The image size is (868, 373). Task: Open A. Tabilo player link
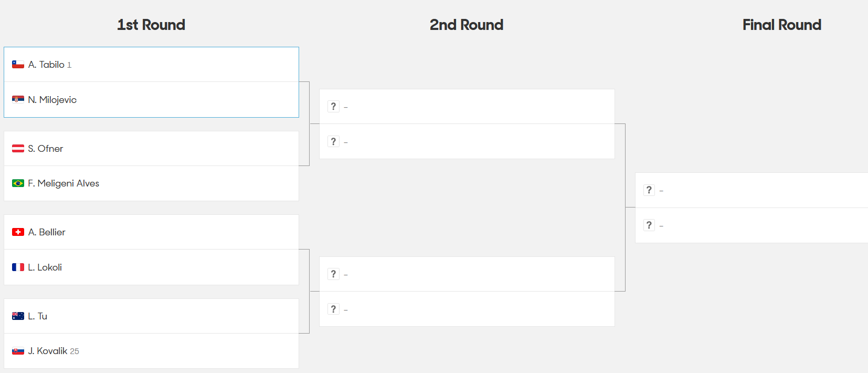(x=46, y=65)
